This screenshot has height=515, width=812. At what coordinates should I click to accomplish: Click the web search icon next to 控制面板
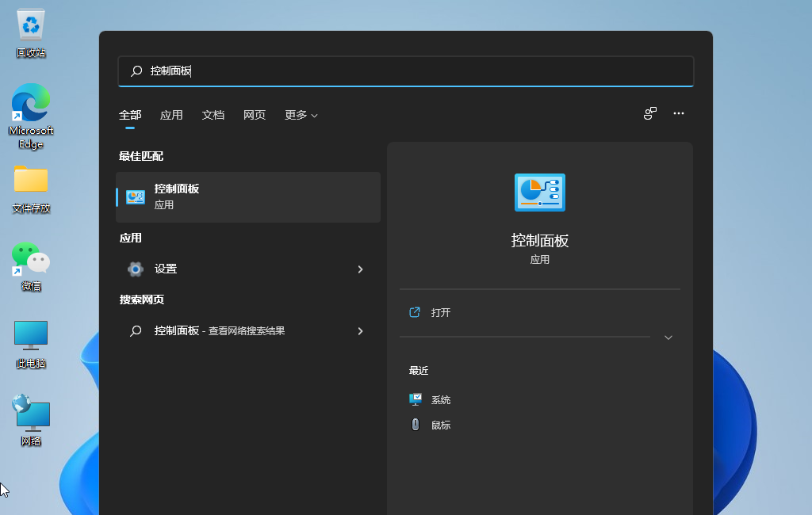[x=136, y=330]
